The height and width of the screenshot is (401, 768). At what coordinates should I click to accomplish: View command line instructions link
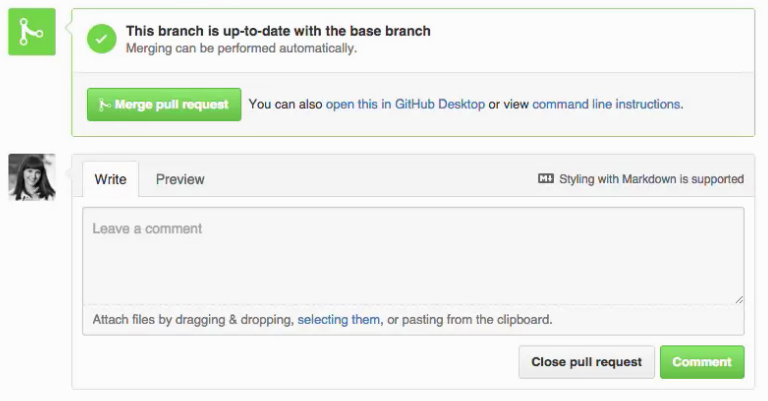click(x=606, y=104)
